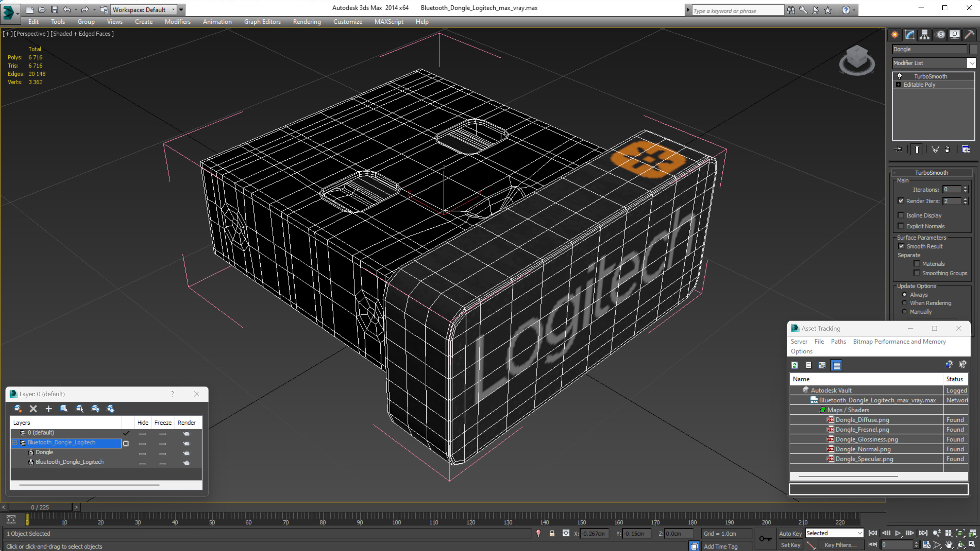The width and height of the screenshot is (980, 551).
Task: Open the Hierarchy command panel tab
Action: pyautogui.click(x=924, y=35)
